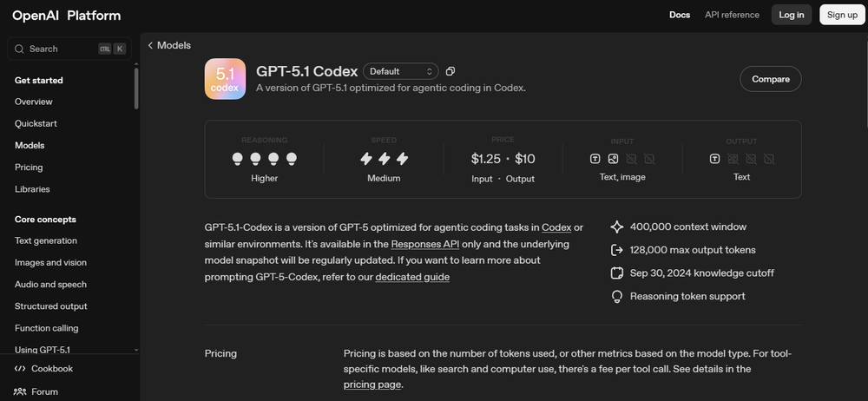This screenshot has width=868, height=401.
Task: Follow the Codex link in description
Action: tap(556, 227)
